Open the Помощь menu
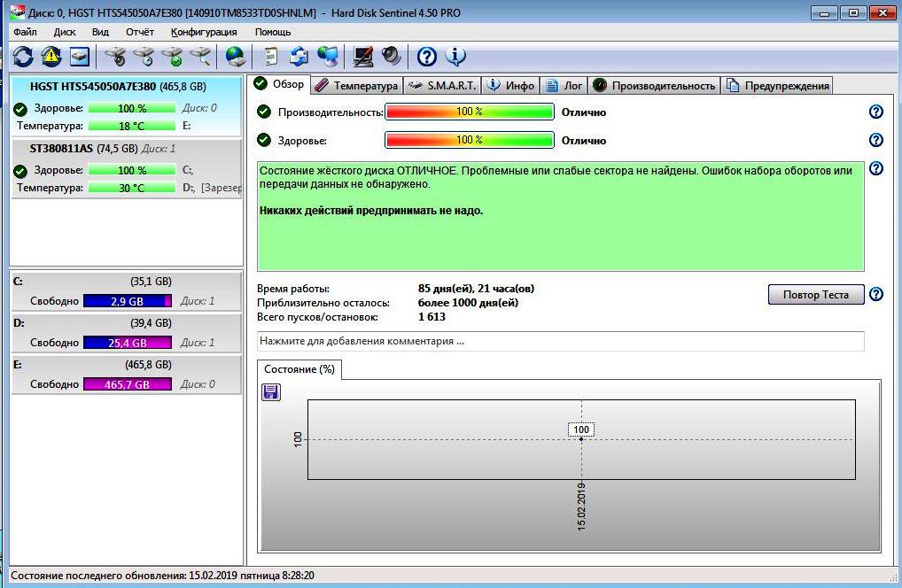 pos(273,32)
